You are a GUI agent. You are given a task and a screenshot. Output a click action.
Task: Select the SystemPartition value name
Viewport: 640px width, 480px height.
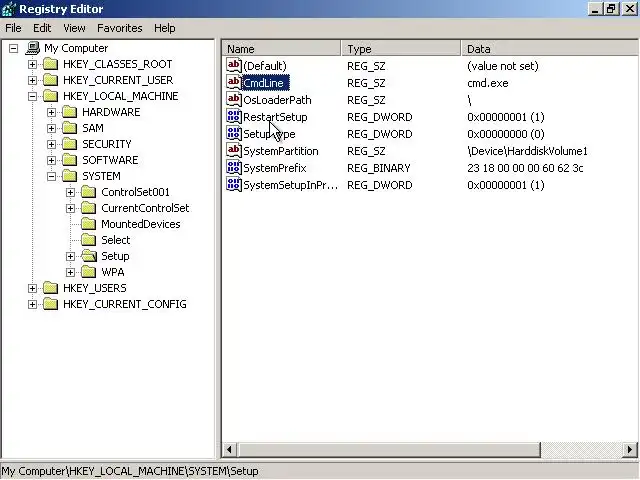click(x=281, y=151)
